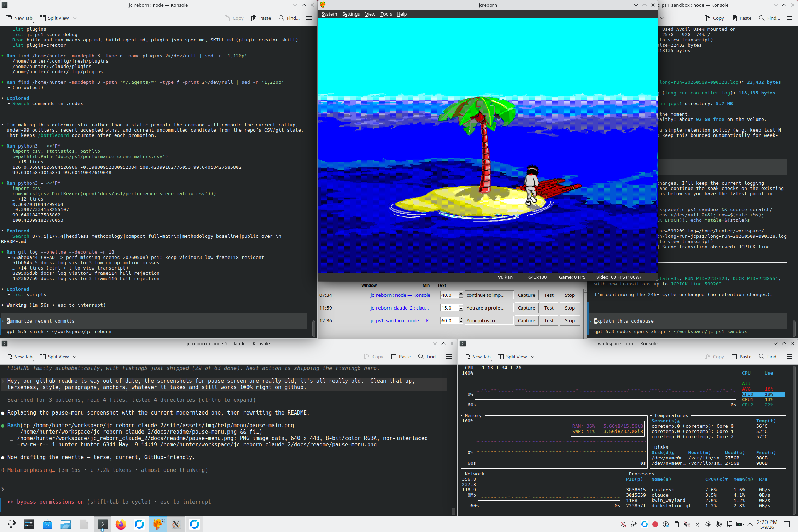Click New Tab in jc_reborn_claude_2 Konsole window
The image size is (798, 532).
(19, 357)
